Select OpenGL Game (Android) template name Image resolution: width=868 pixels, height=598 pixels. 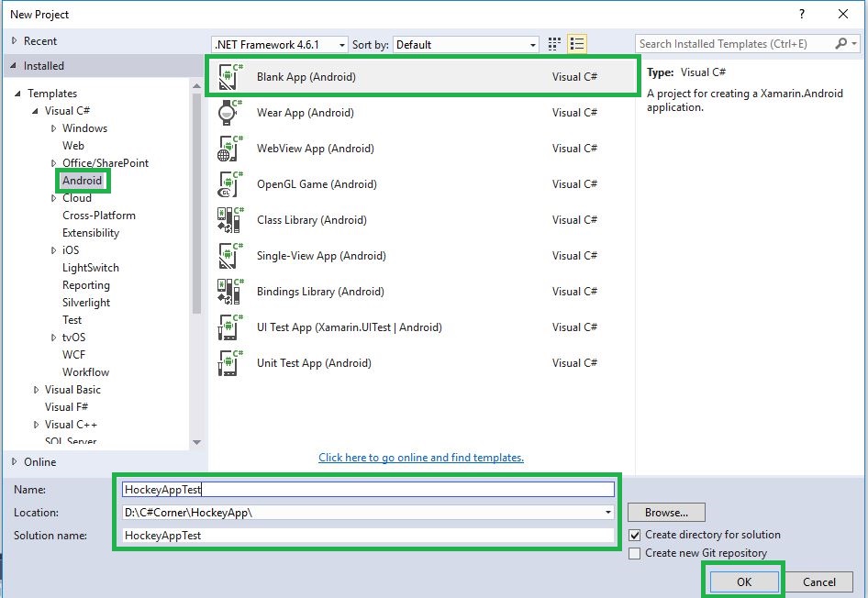[317, 184]
